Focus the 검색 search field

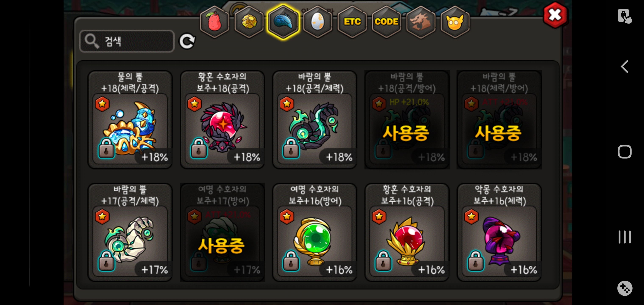(x=127, y=41)
